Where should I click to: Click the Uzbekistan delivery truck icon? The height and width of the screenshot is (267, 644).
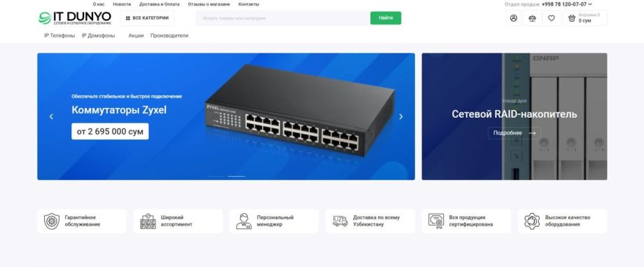tap(340, 221)
